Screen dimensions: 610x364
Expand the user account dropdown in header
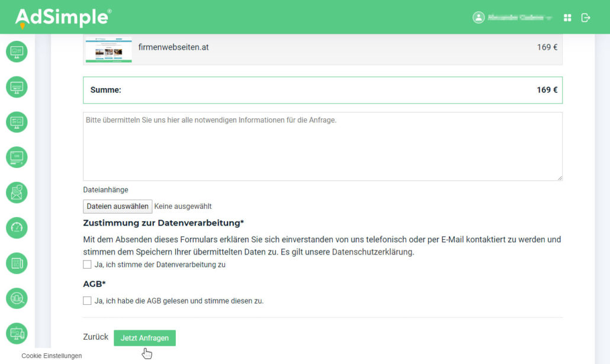tap(512, 18)
